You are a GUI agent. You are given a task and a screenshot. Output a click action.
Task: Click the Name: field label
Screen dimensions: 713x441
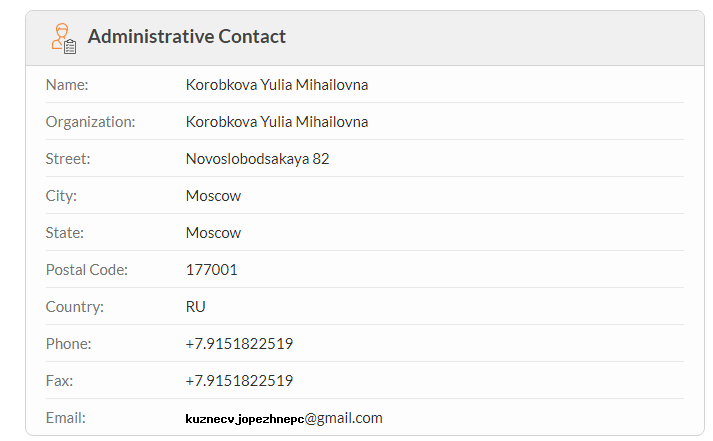click(x=67, y=85)
